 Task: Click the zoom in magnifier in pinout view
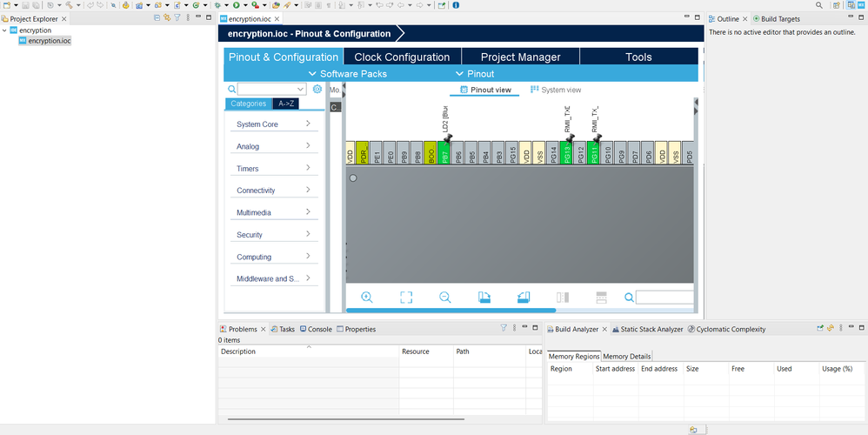pos(366,298)
